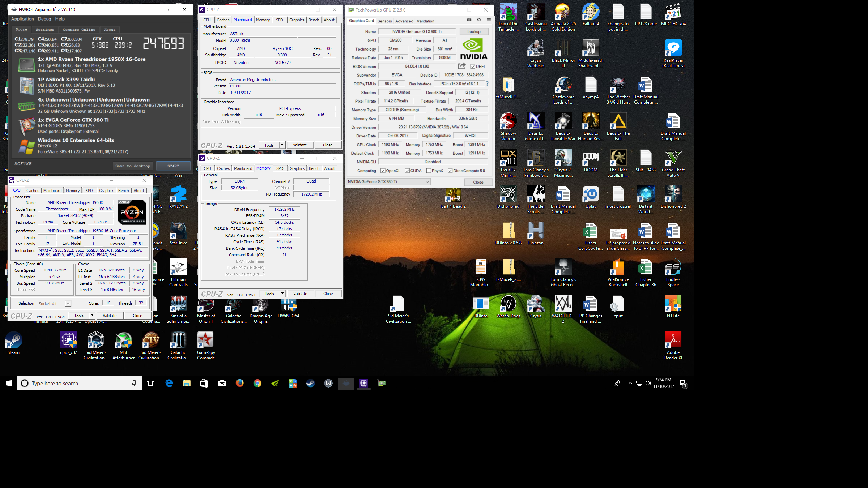Click Validate in the Mainboard CPU-Z window

tap(300, 145)
